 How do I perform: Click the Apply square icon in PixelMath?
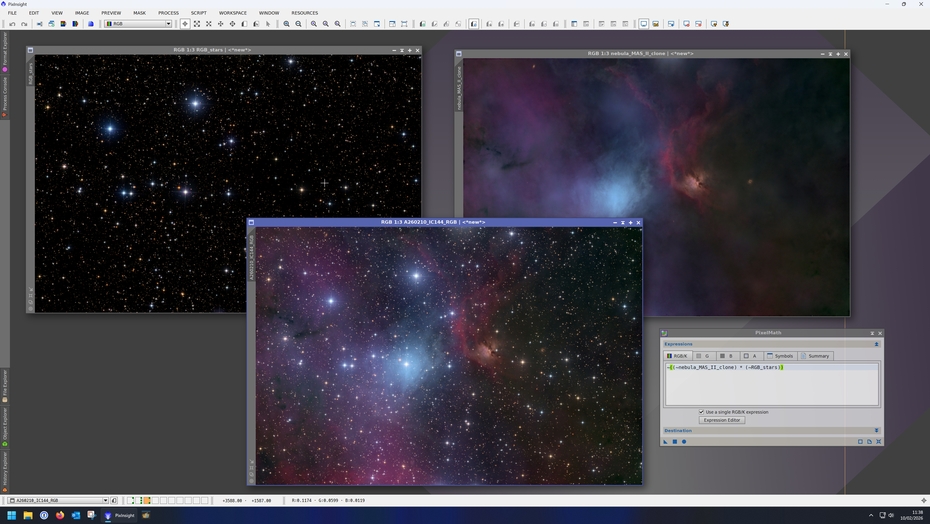pyautogui.click(x=675, y=441)
